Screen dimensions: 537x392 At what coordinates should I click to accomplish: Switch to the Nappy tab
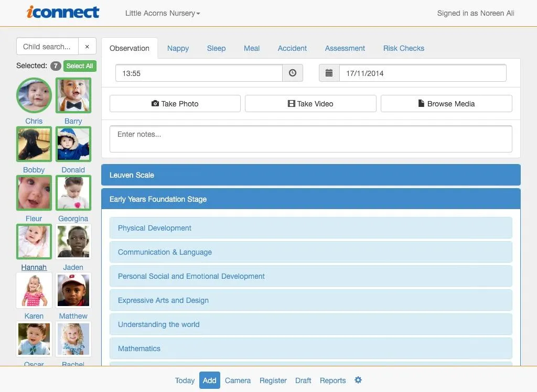[x=178, y=48]
